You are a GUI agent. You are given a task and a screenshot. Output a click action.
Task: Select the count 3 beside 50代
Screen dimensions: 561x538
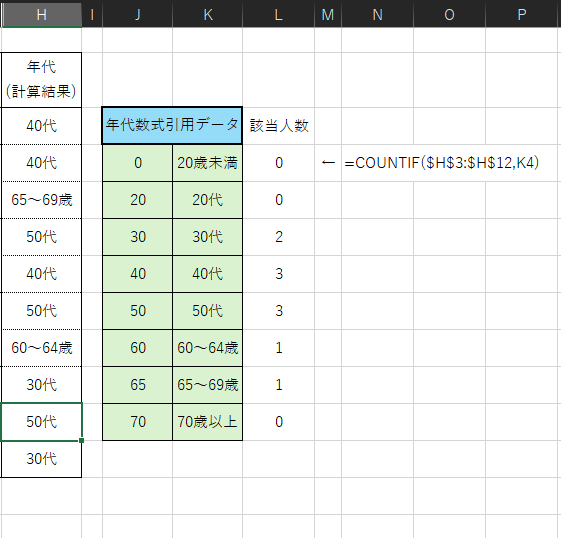[279, 311]
